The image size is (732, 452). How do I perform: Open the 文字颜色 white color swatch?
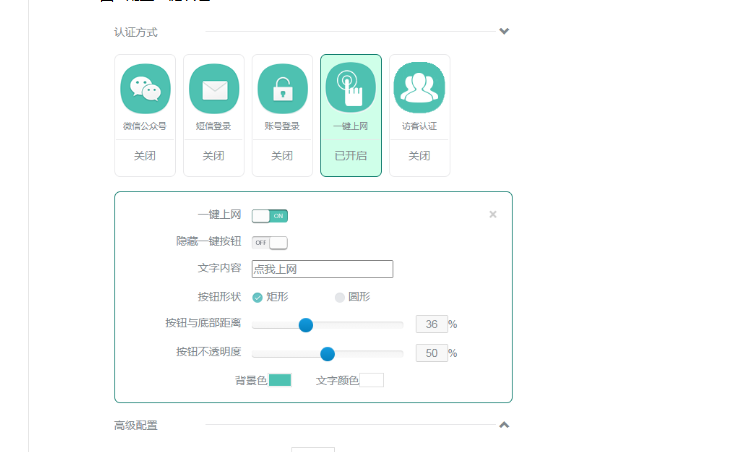[x=372, y=380]
